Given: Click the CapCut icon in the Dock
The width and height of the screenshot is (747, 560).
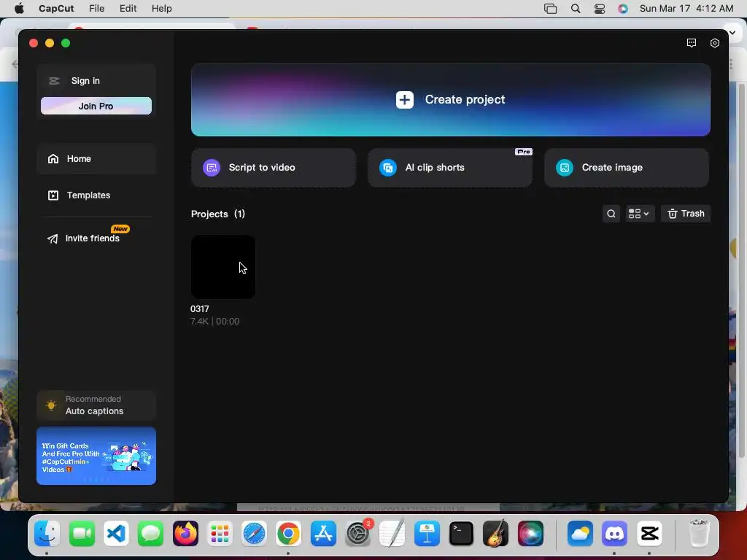Looking at the screenshot, I should click(x=649, y=534).
